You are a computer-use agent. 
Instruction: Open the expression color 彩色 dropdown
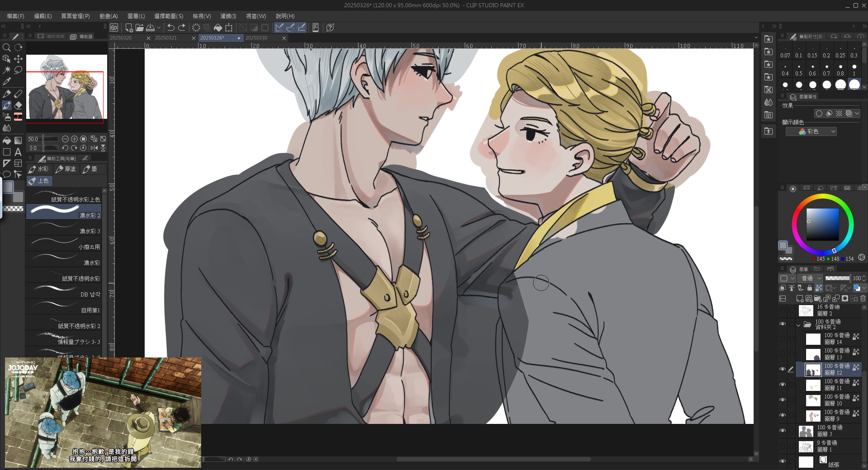pos(811,132)
